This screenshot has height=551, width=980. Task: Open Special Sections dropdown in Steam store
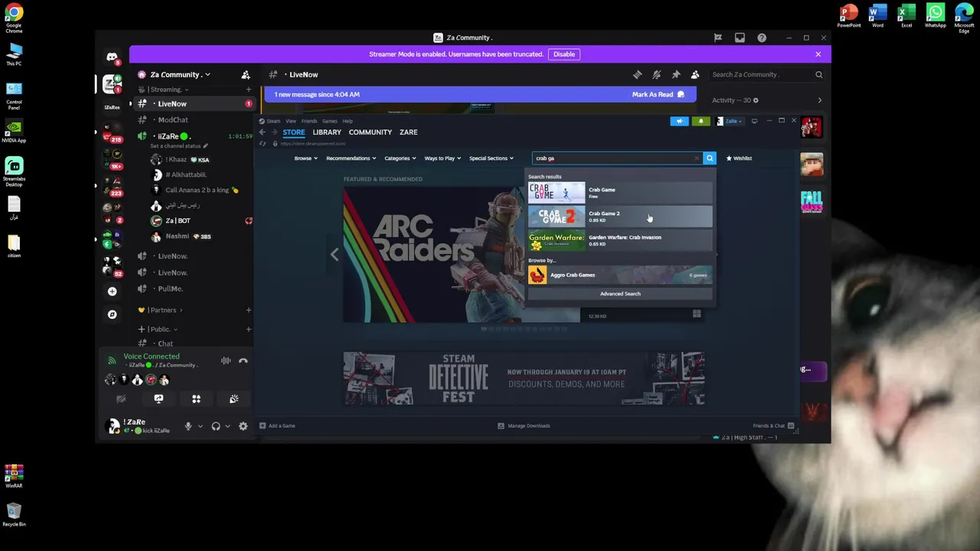[x=491, y=158]
